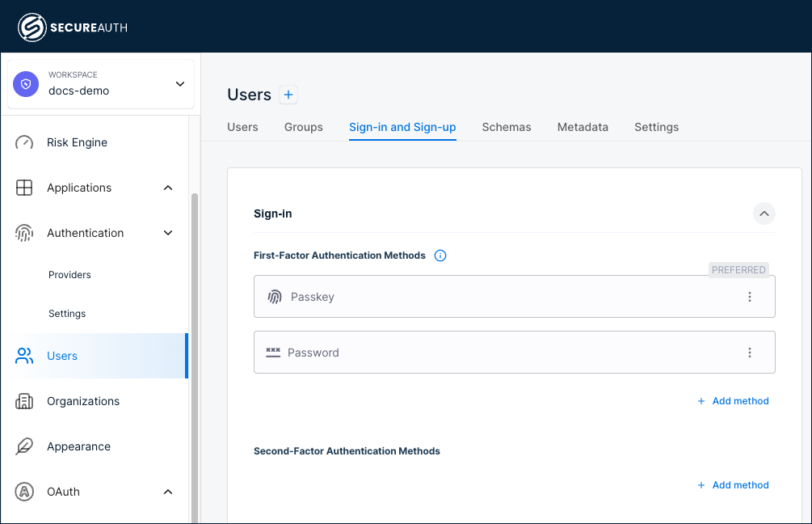Click the Applications grid icon
Viewport: 812px width, 524px height.
24,188
